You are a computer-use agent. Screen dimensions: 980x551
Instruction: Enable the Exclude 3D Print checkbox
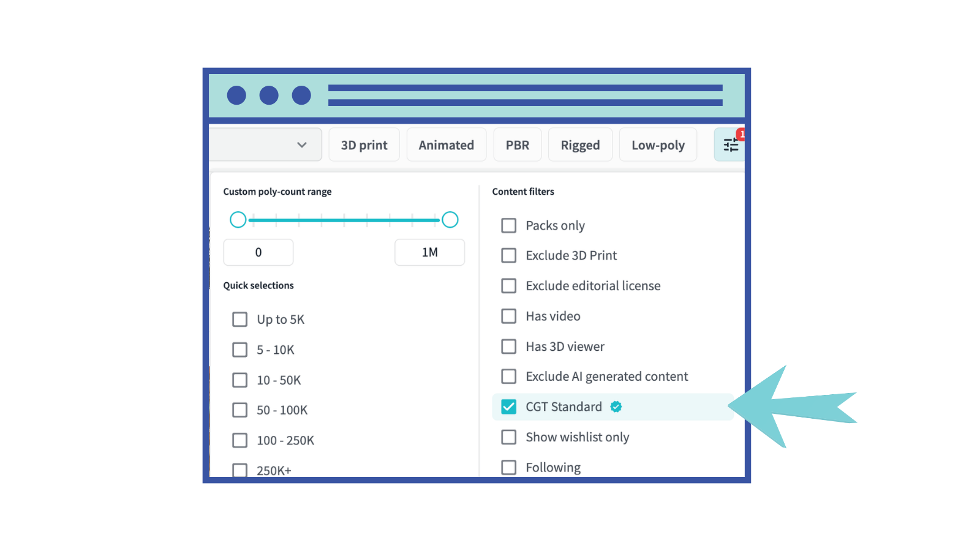(x=509, y=255)
